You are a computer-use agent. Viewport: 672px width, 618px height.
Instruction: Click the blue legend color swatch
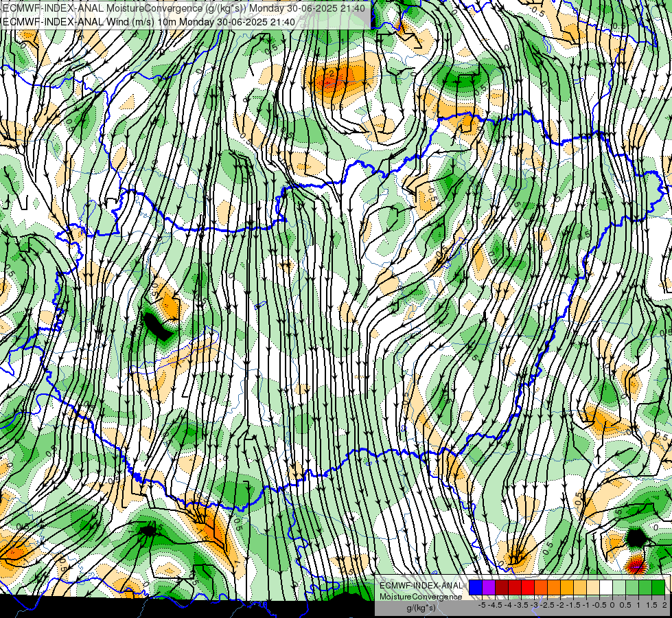(476, 588)
